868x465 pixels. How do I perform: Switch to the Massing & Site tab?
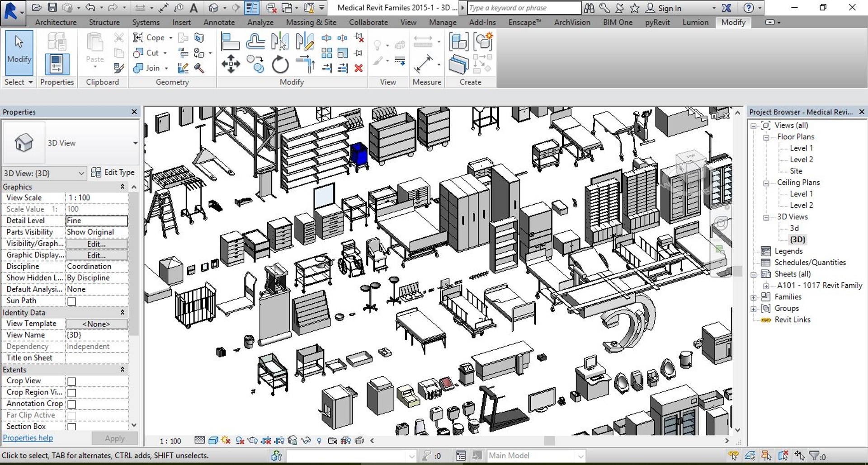coord(311,22)
